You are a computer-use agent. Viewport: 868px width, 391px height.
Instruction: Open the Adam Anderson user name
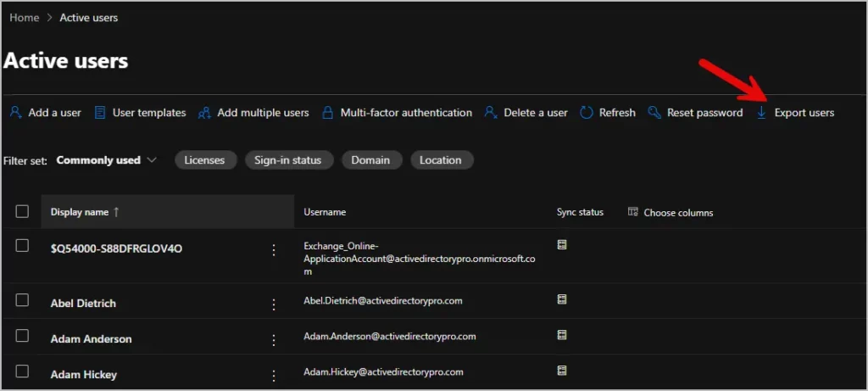[92, 339]
